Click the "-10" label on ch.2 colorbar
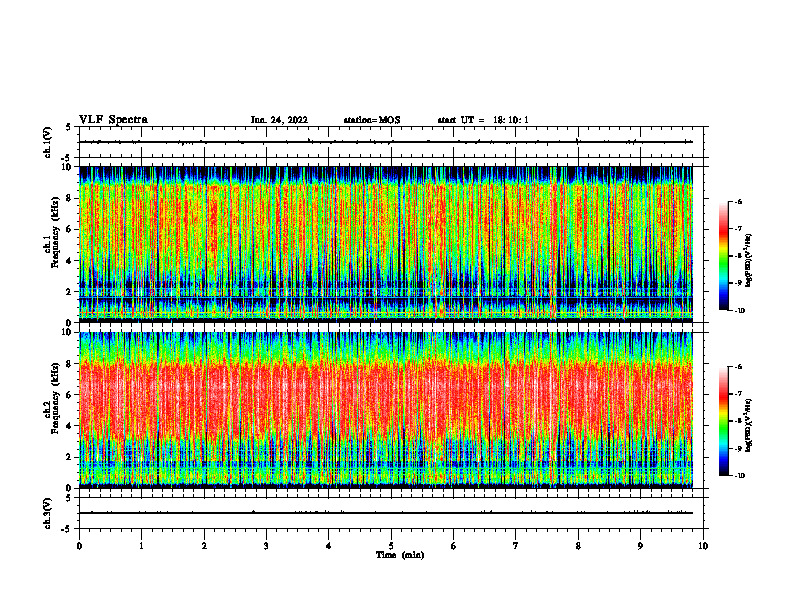The height and width of the screenshot is (612, 792). (x=740, y=476)
